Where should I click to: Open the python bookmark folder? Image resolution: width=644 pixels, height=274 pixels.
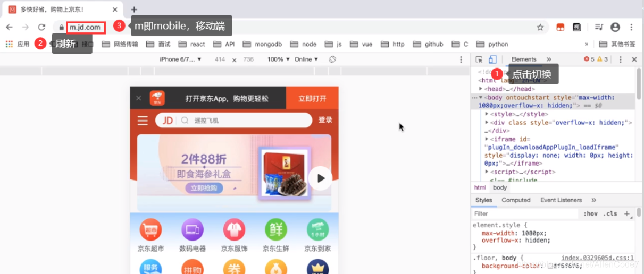[x=492, y=44]
